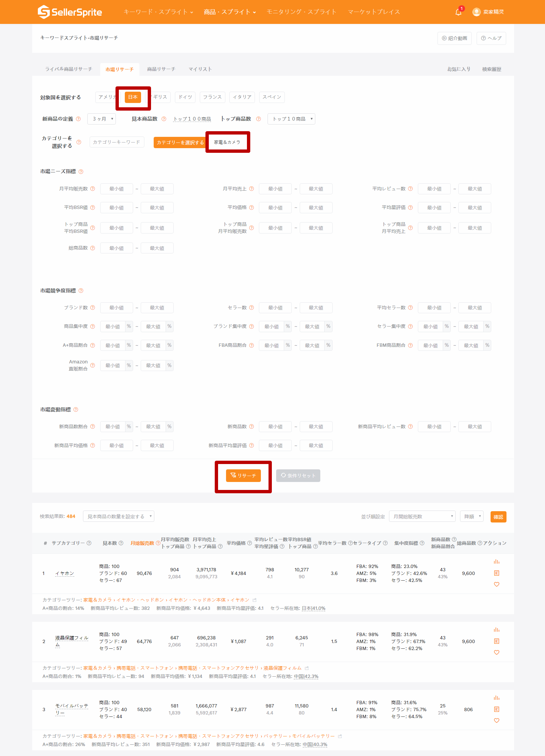Sort by 月総販売数 column header

[x=142, y=543]
